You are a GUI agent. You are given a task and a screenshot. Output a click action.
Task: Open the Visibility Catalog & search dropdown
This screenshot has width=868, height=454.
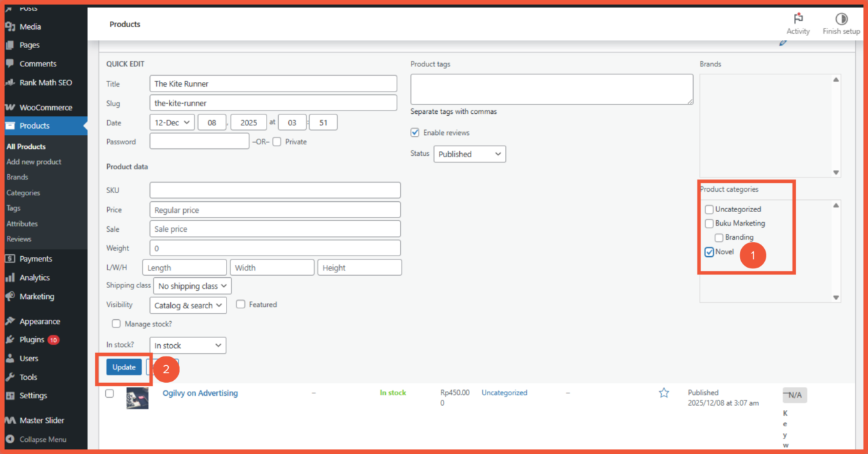189,306
